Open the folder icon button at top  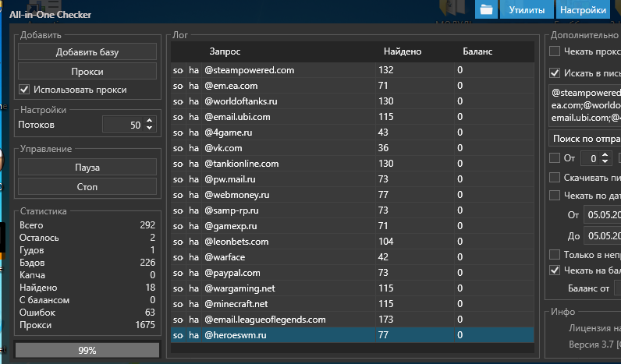click(486, 9)
